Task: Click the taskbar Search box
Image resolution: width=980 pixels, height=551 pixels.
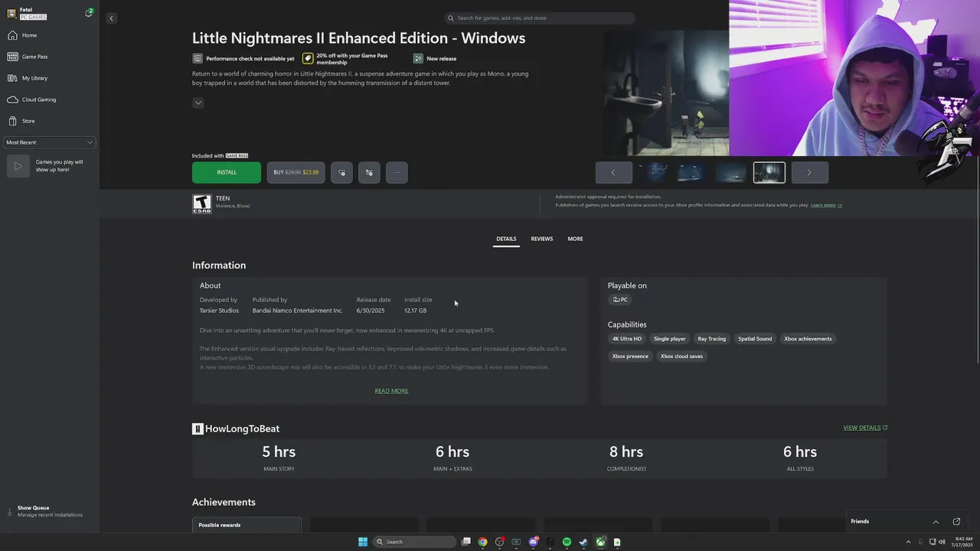Action: [x=414, y=542]
